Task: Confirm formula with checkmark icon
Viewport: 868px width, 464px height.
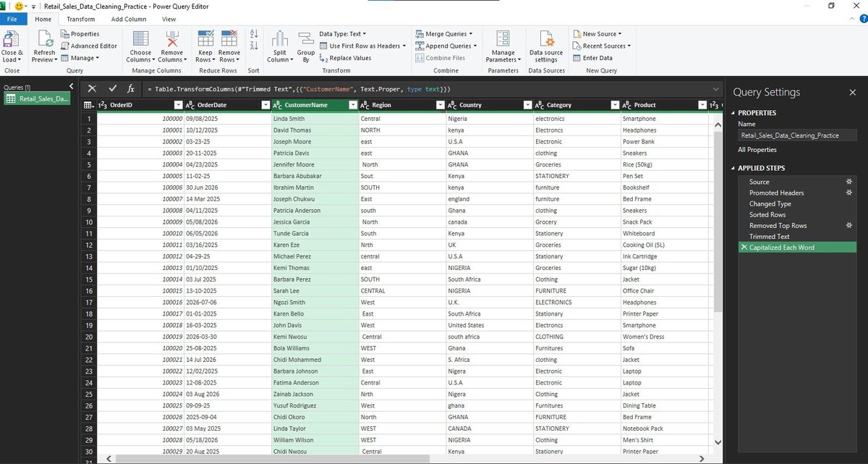Action: point(112,88)
